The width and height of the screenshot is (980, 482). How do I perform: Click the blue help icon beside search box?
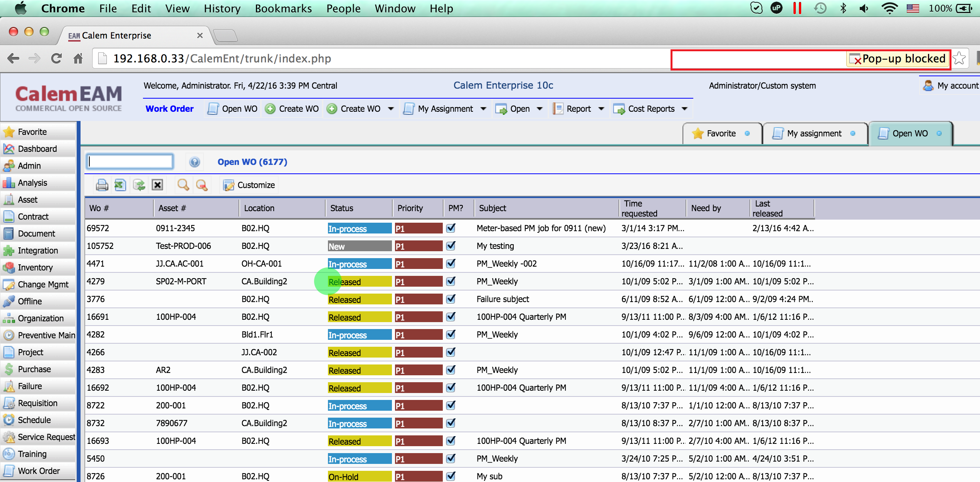point(195,162)
